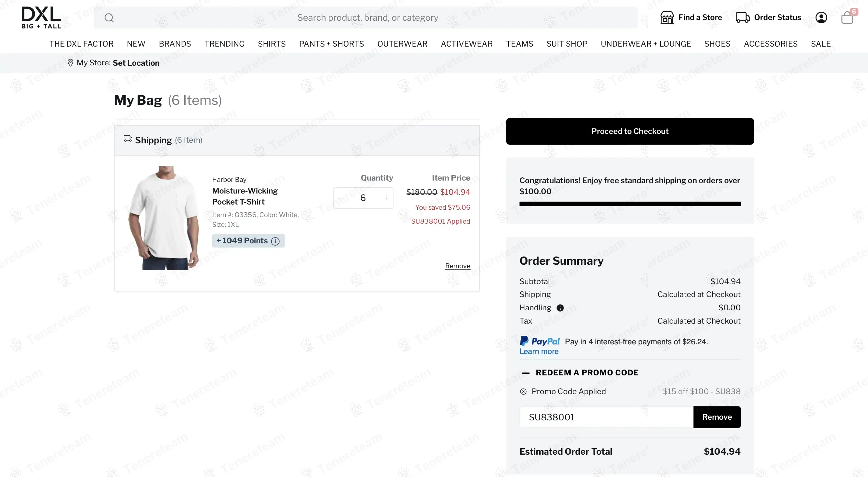
Task: Click the Shipping truck icon in bag header
Action: 128,139
